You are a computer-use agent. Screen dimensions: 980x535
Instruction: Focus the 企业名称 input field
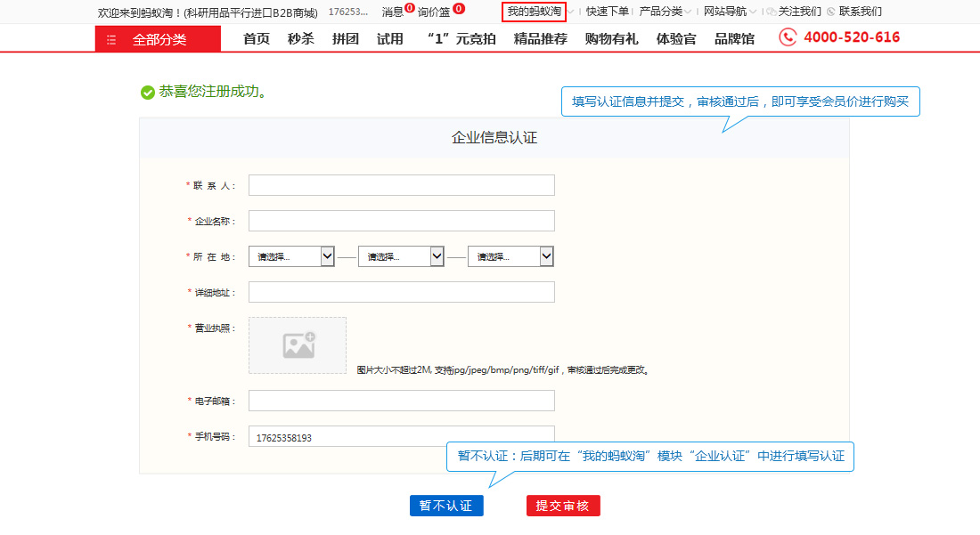[401, 221]
